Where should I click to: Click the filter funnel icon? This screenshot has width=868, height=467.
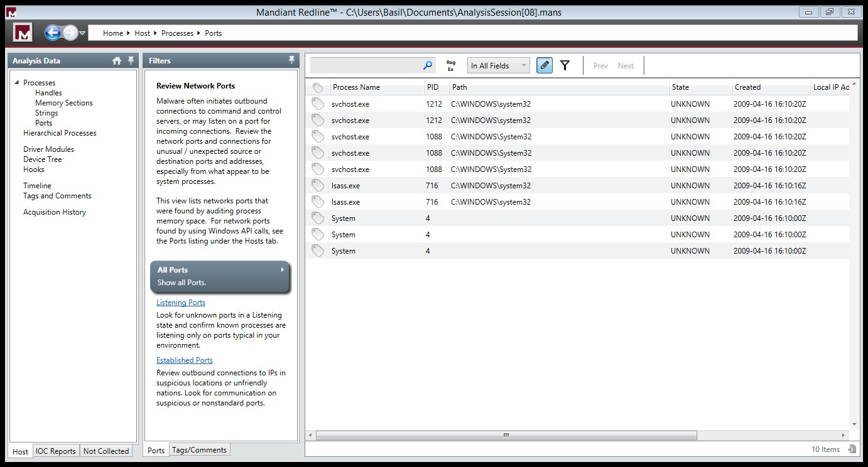point(565,65)
